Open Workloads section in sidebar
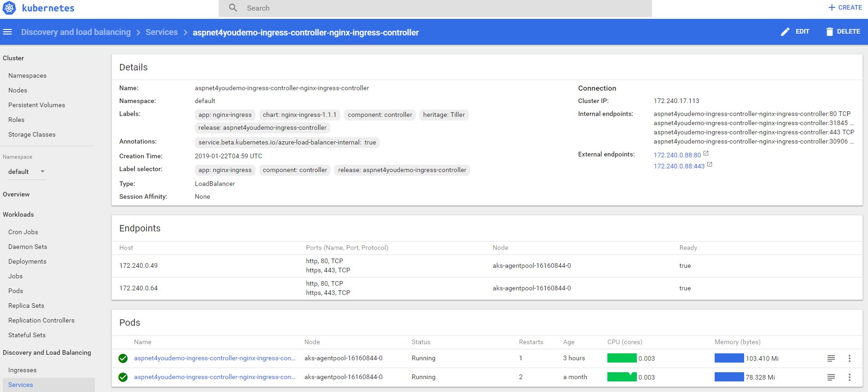Screen dimensions: 868x392 tap(18, 214)
